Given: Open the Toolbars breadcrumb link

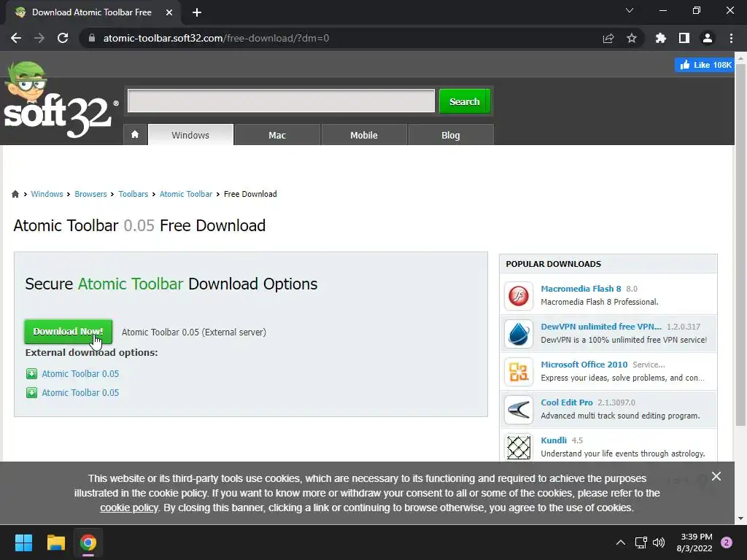Looking at the screenshot, I should pos(133,194).
